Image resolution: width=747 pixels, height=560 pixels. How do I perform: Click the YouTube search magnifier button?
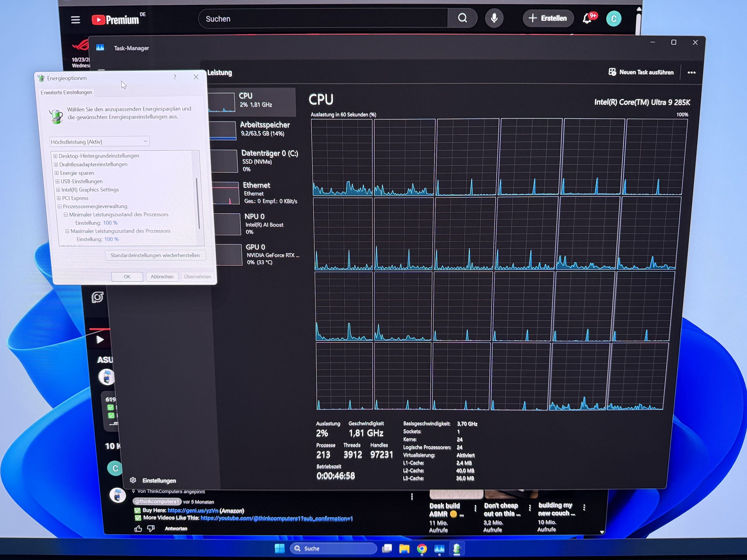462,18
